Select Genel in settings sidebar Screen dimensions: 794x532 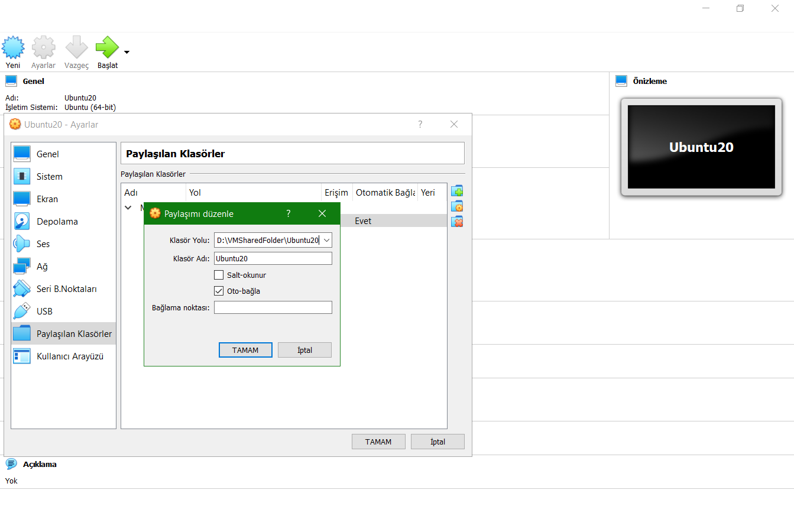(x=63, y=154)
